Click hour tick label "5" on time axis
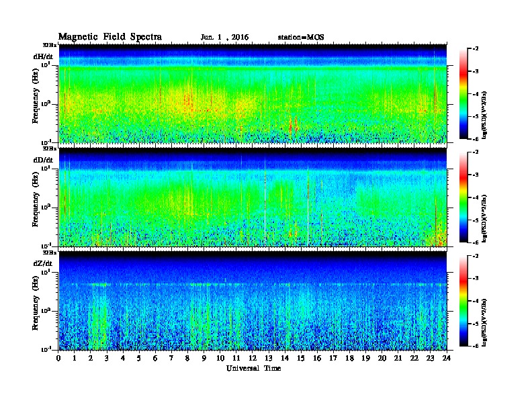 [x=139, y=358]
